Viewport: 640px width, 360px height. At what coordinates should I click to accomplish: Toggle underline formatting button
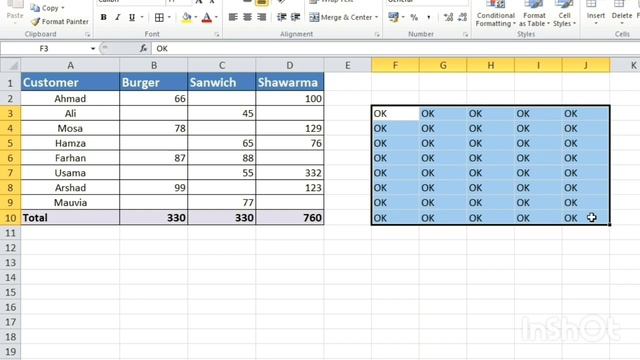(132, 18)
